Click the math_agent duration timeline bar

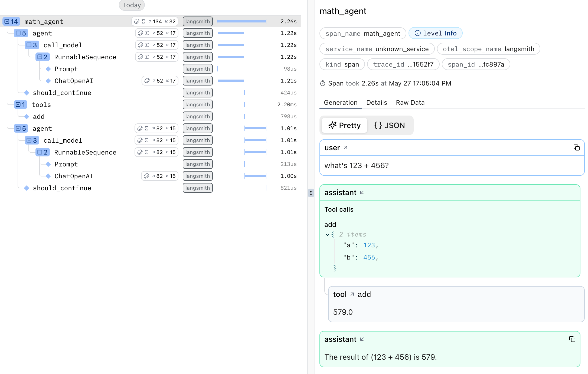point(241,21)
